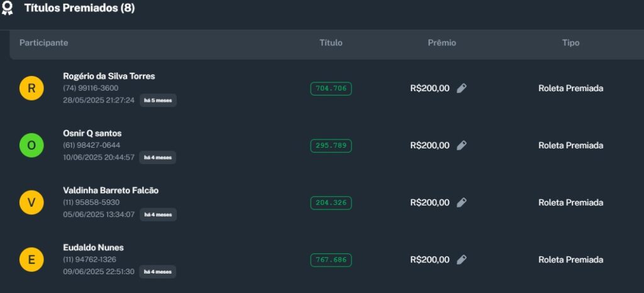Edit Eudaldo Nunes prize amount
This screenshot has height=293, width=644.
click(x=462, y=260)
